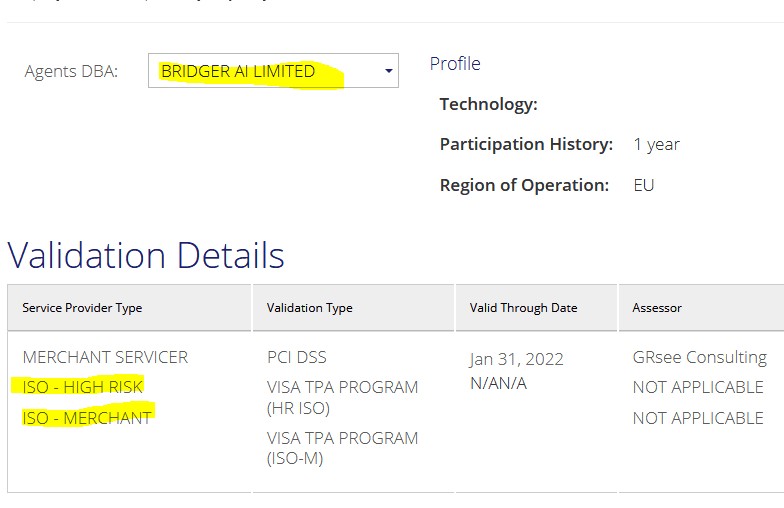
Task: Select the ISO - HIGH RISK entry
Action: click(82, 387)
